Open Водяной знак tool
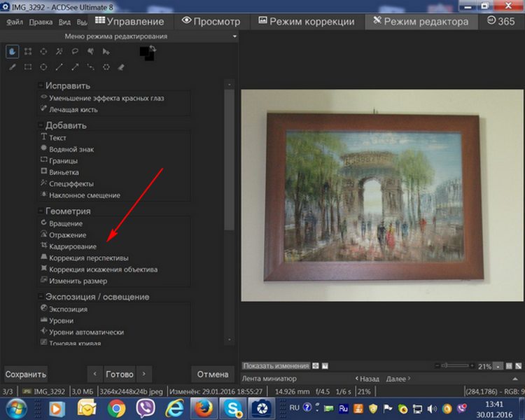Screen dimensions: 525x420 67,149
